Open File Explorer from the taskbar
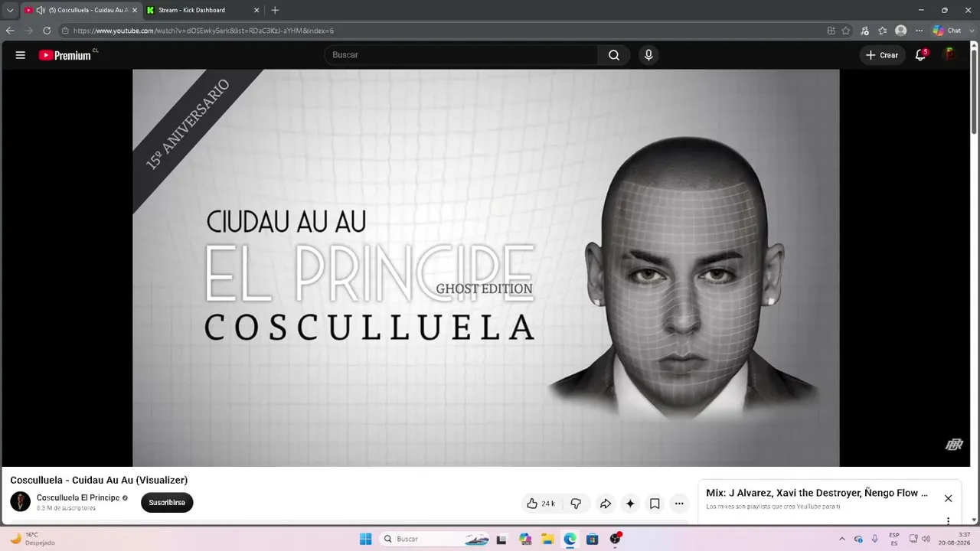The image size is (980, 551). coord(547,539)
